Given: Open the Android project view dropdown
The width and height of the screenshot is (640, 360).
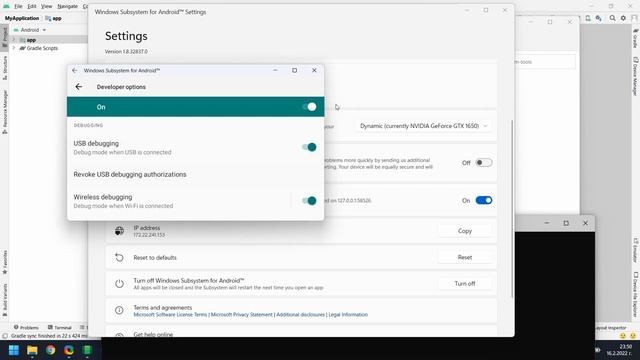Looking at the screenshot, I should 30,30.
